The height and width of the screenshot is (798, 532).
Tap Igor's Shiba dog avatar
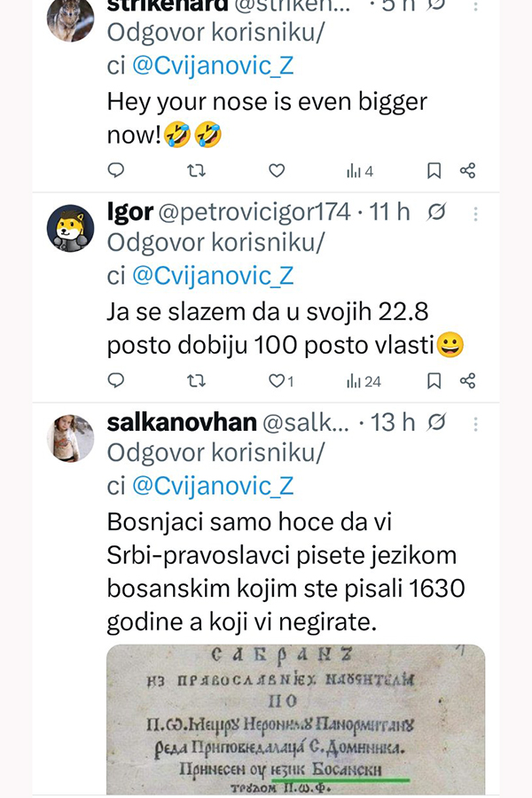click(70, 228)
